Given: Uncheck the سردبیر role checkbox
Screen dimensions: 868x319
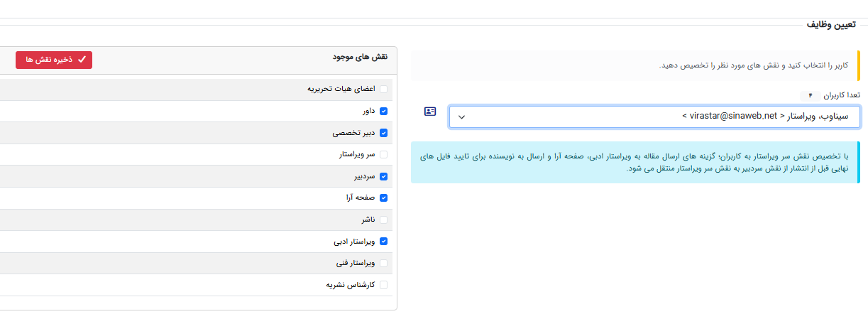Looking at the screenshot, I should pyautogui.click(x=384, y=176).
